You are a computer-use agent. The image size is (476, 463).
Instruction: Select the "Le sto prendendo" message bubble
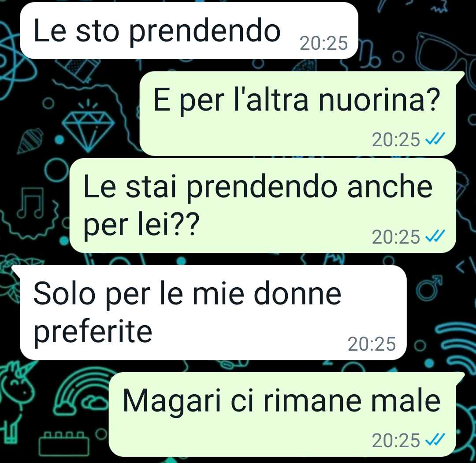point(189,31)
